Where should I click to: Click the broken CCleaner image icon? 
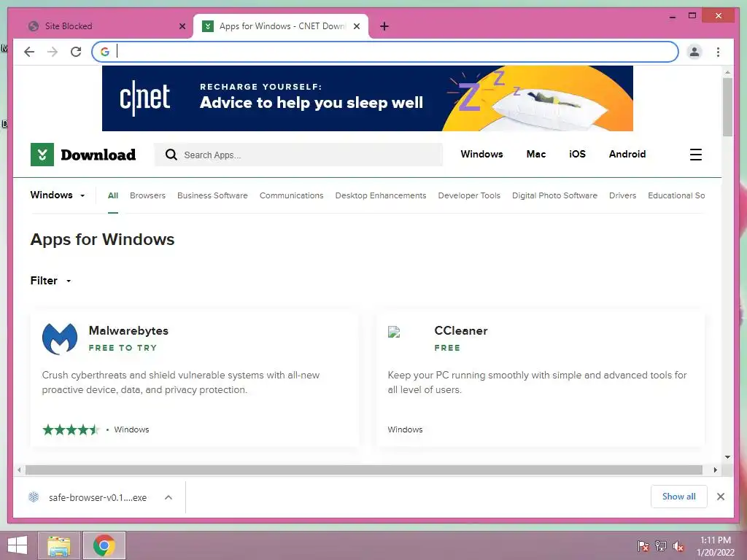[394, 332]
